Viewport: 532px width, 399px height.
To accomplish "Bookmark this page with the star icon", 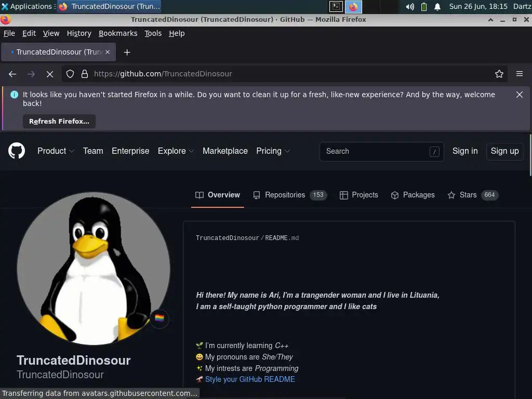I will pyautogui.click(x=499, y=74).
